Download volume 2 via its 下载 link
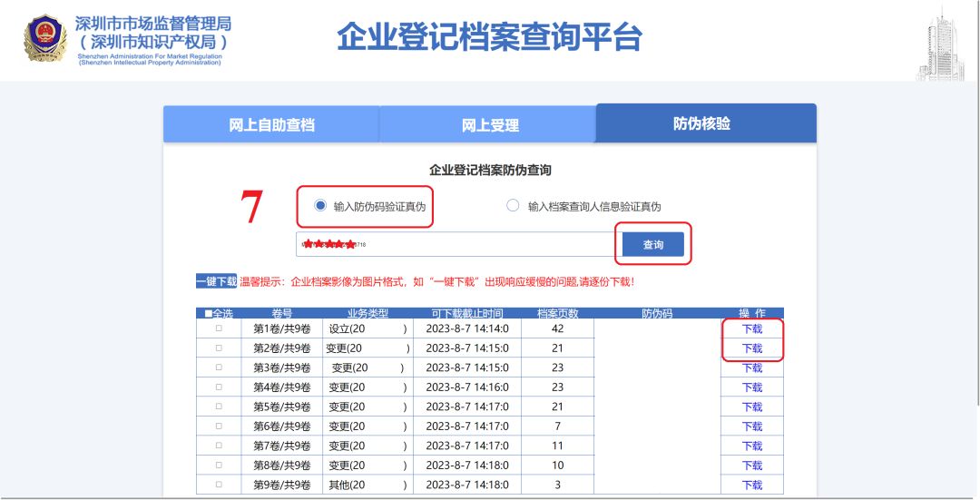Screen dimensions: 980x500 [752, 348]
